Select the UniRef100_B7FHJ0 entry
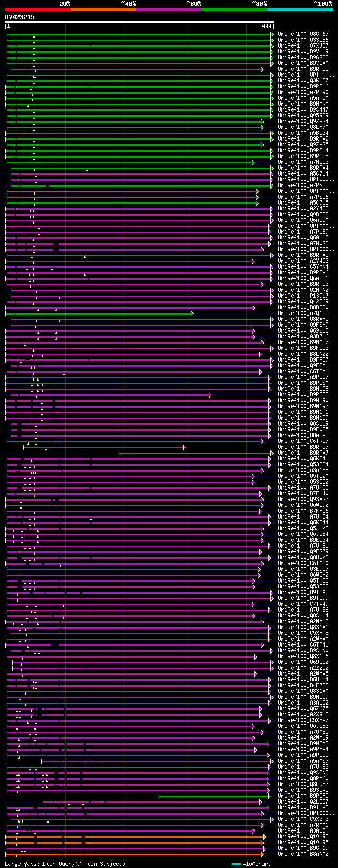Viewport: 338px width, 868px height. (x=303, y=494)
